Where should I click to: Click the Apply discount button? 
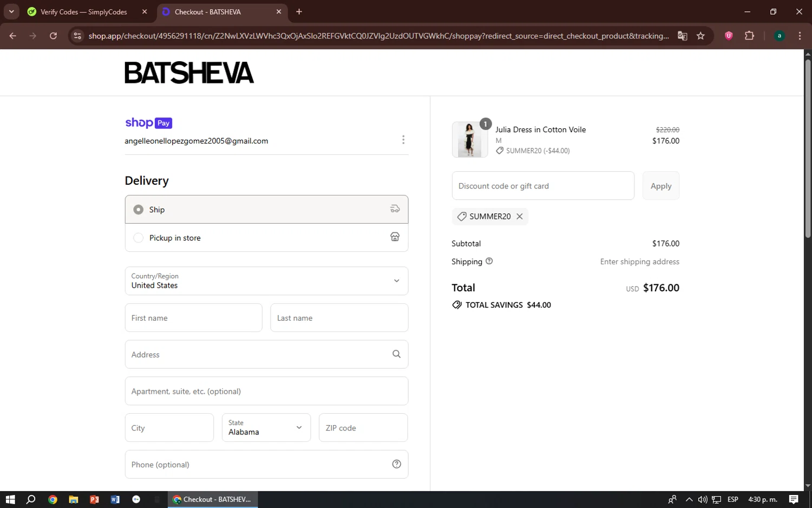[x=661, y=186]
